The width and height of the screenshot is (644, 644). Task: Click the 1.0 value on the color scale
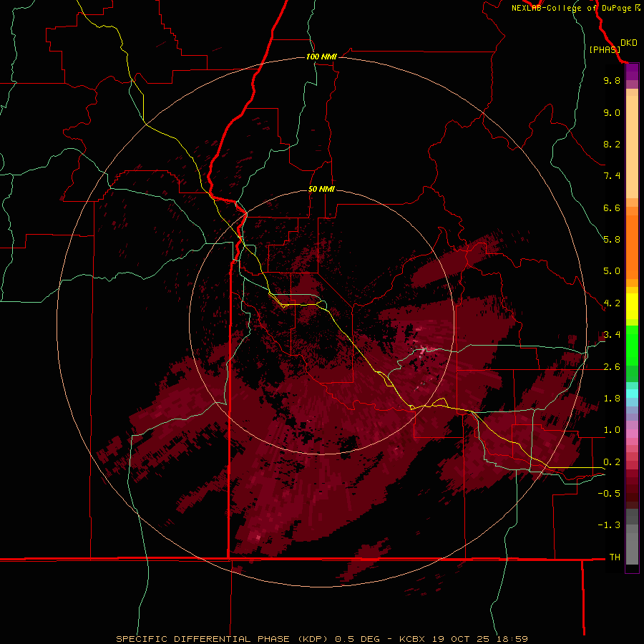(612, 429)
